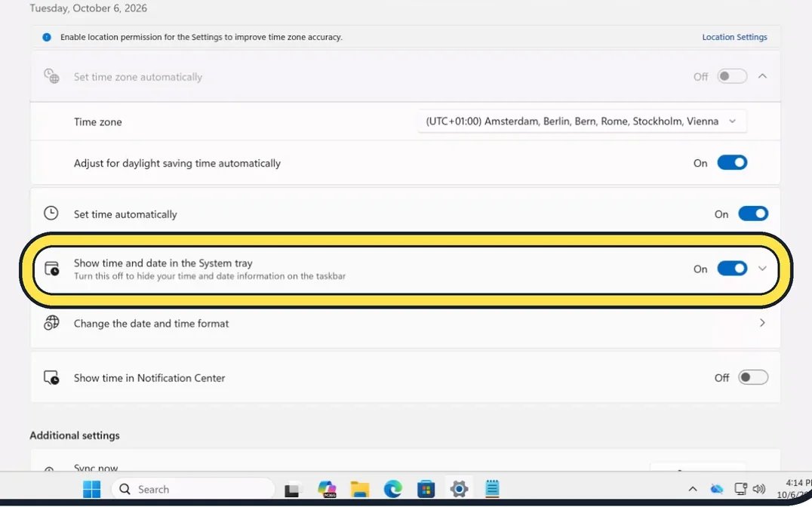
Task: Turn off Adjust for daylight saving time
Action: pos(732,163)
